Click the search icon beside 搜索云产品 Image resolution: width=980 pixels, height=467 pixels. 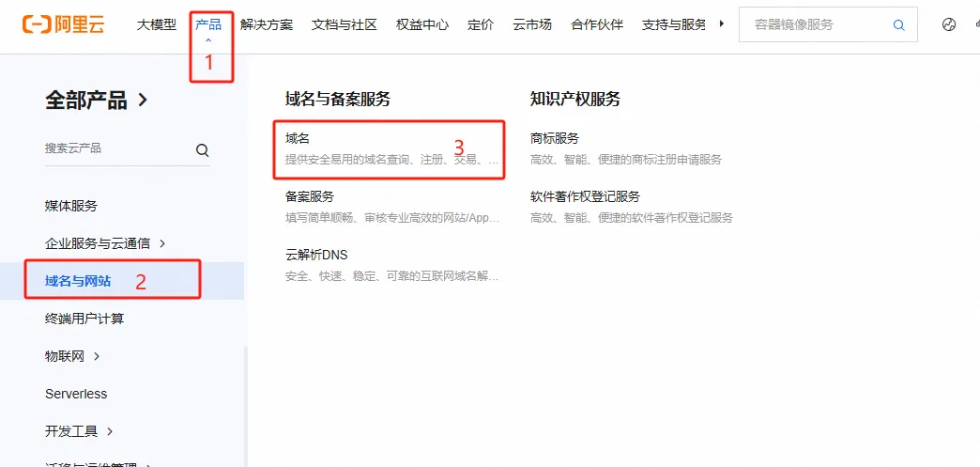pyautogui.click(x=203, y=150)
